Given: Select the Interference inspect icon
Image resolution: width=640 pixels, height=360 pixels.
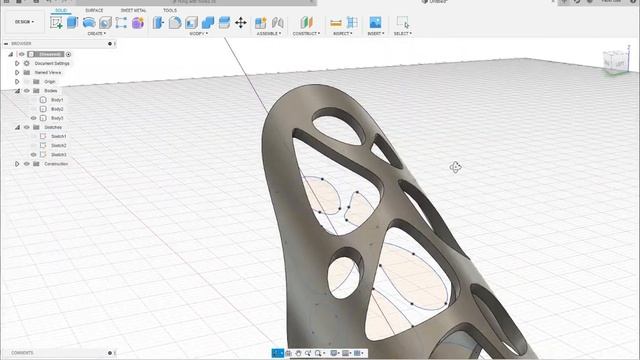Looking at the screenshot, I should [x=352, y=22].
